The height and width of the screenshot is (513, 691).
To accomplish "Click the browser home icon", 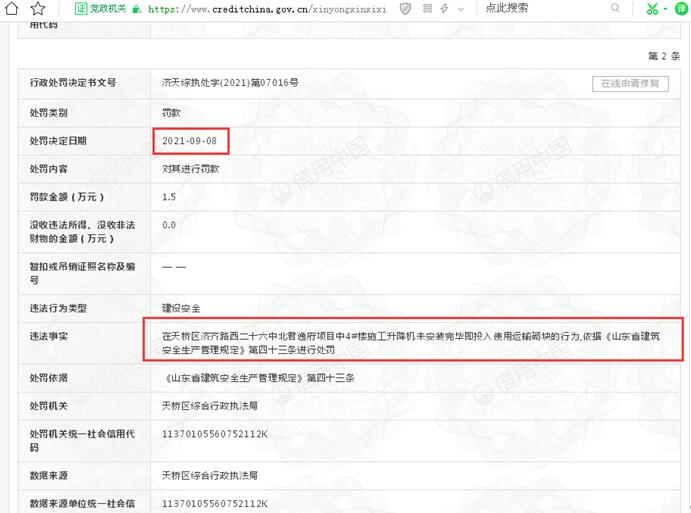I will pyautogui.click(x=12, y=8).
